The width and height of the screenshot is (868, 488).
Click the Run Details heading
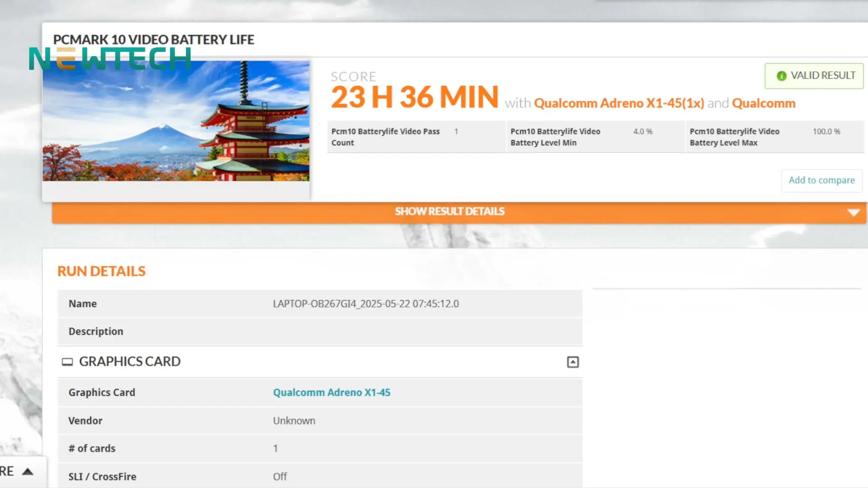tap(101, 271)
